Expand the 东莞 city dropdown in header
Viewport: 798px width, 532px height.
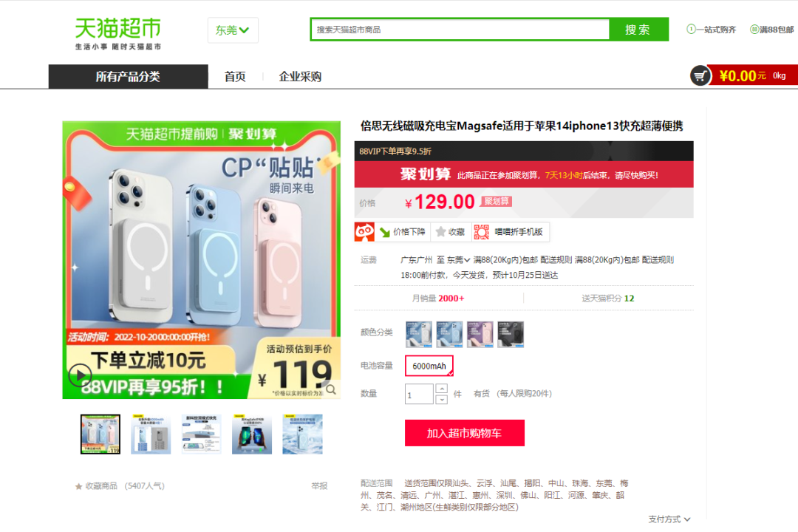pos(233,30)
